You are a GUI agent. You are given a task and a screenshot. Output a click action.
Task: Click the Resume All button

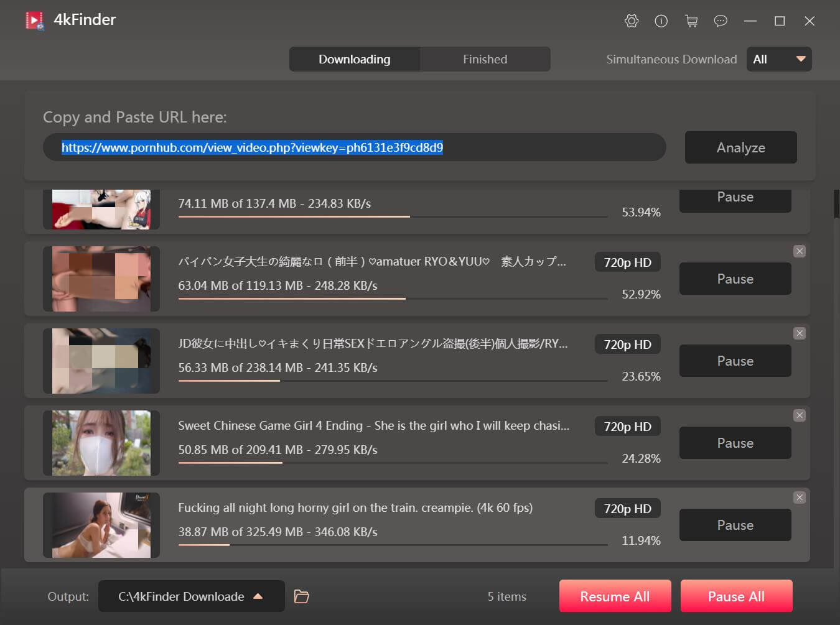(x=615, y=596)
